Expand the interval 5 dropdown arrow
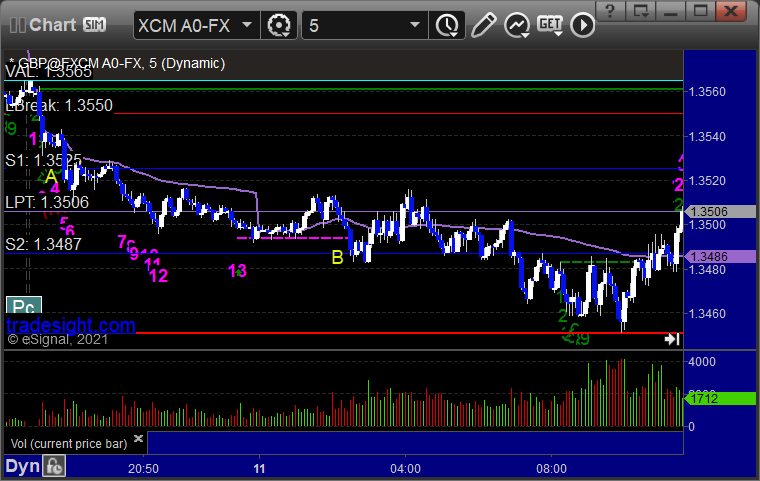 coord(414,25)
